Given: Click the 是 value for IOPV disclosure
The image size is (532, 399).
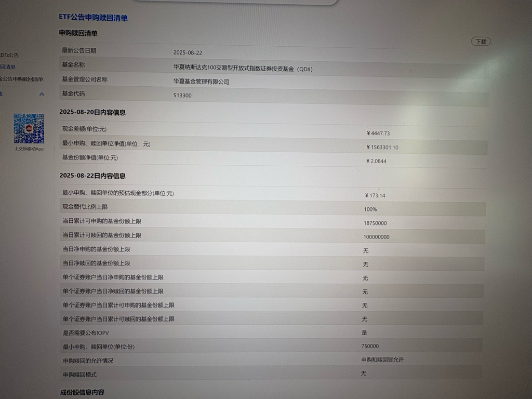Looking at the screenshot, I should (364, 332).
